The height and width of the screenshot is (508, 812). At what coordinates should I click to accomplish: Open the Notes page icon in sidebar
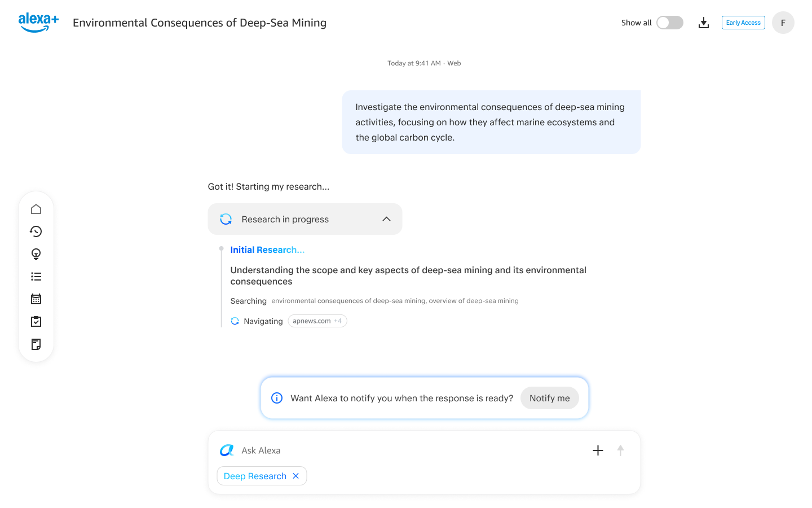click(x=36, y=344)
